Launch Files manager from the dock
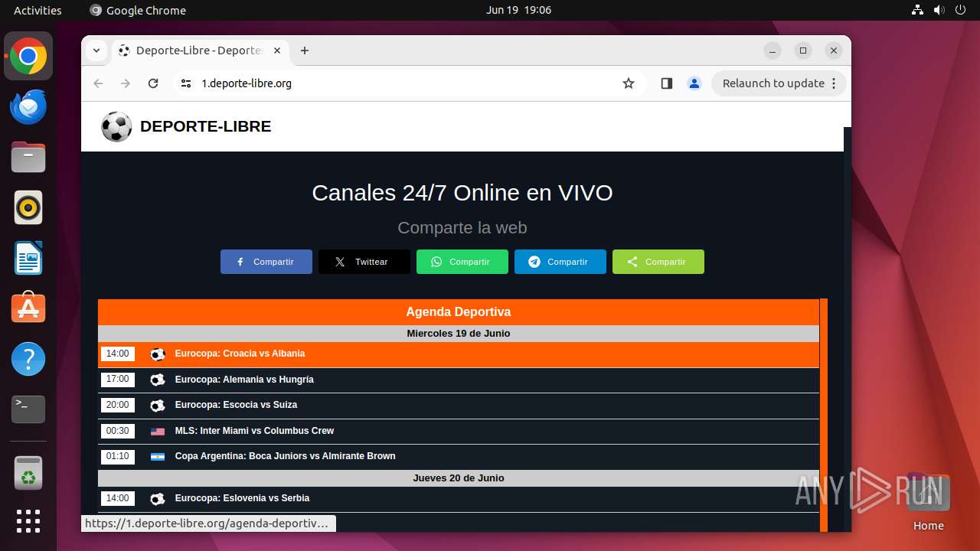 point(28,158)
